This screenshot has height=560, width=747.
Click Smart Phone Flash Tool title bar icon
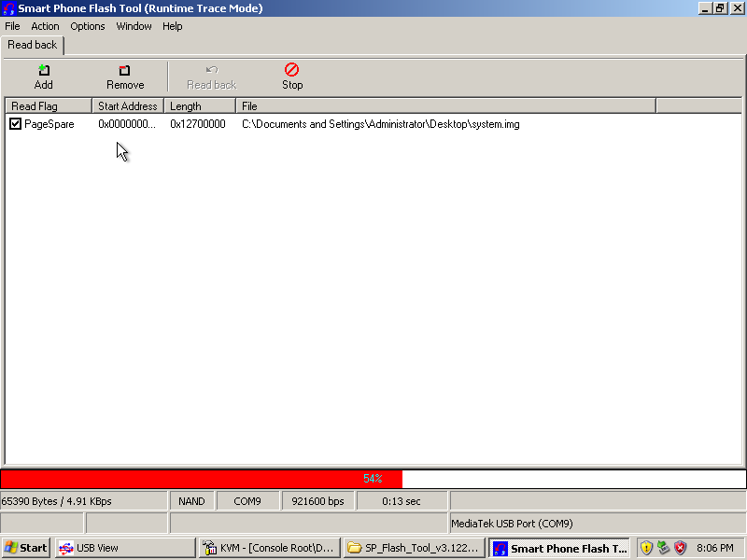[9, 8]
